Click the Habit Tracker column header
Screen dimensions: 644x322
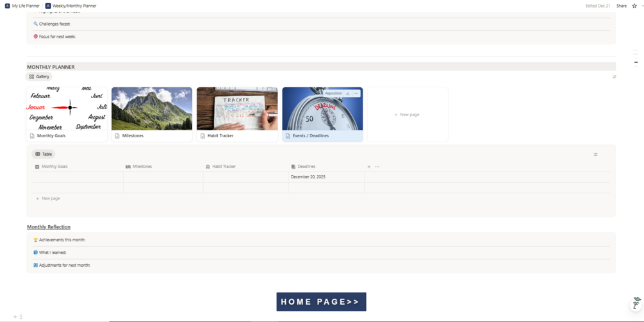point(245,167)
